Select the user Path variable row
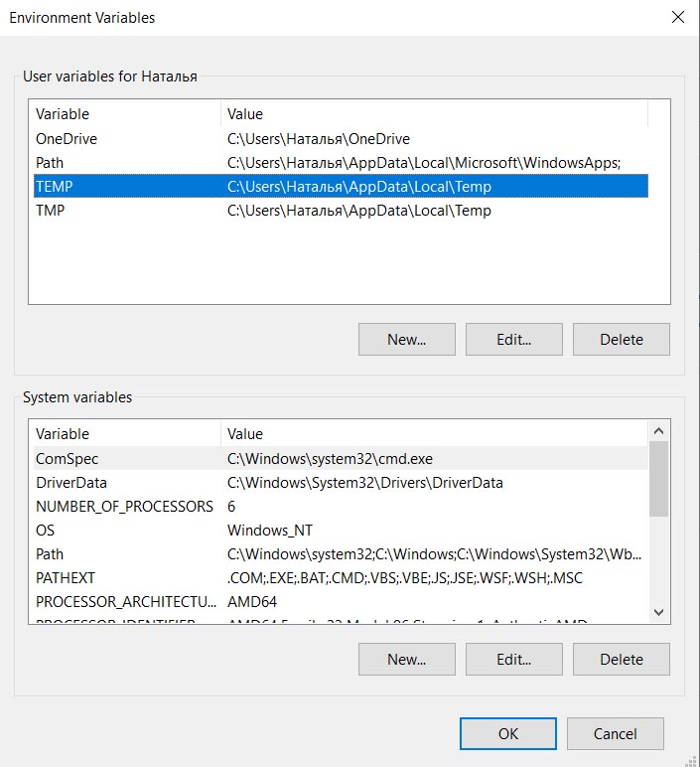 50,163
